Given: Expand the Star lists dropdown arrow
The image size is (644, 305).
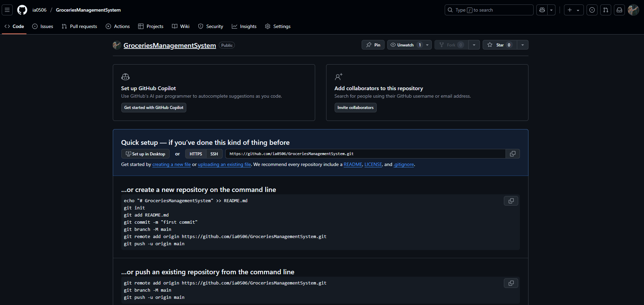Looking at the screenshot, I should click(x=522, y=45).
